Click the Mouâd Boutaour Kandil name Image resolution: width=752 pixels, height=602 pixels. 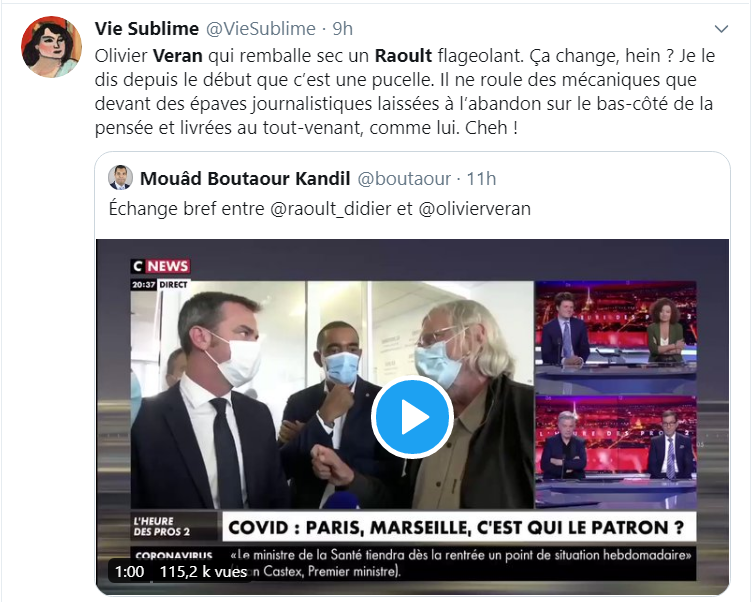pos(245,178)
